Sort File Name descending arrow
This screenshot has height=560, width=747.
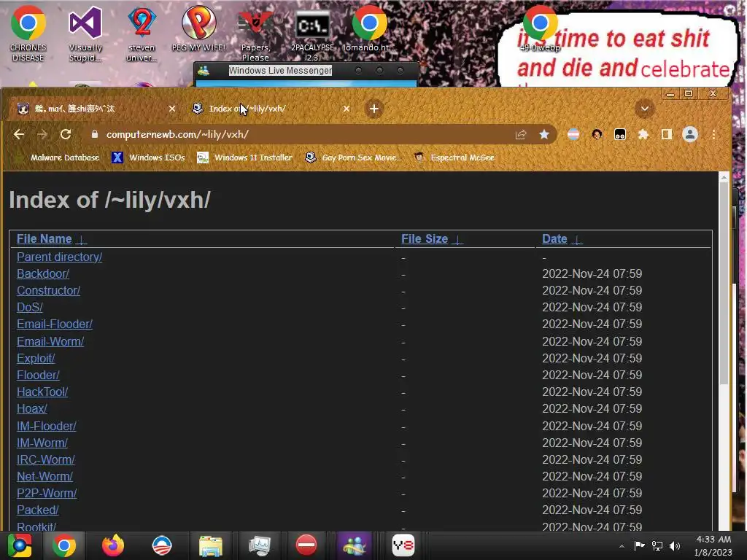pos(82,239)
